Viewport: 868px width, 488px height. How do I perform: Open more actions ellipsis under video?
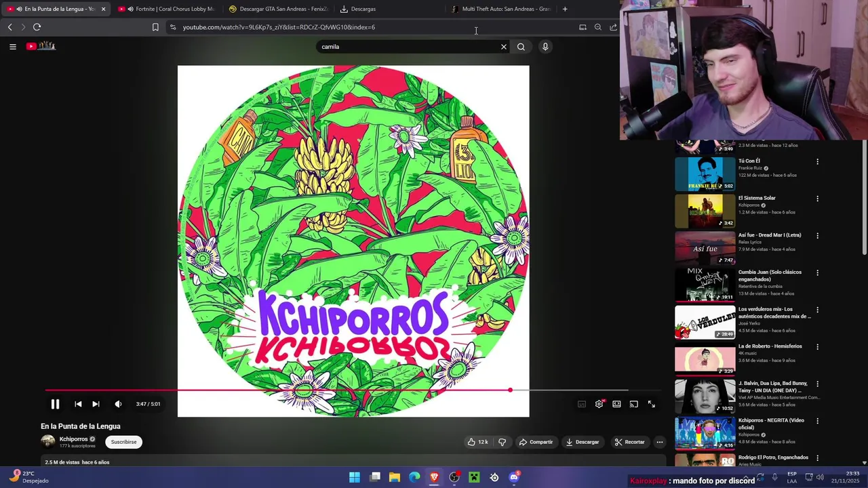[x=659, y=442]
